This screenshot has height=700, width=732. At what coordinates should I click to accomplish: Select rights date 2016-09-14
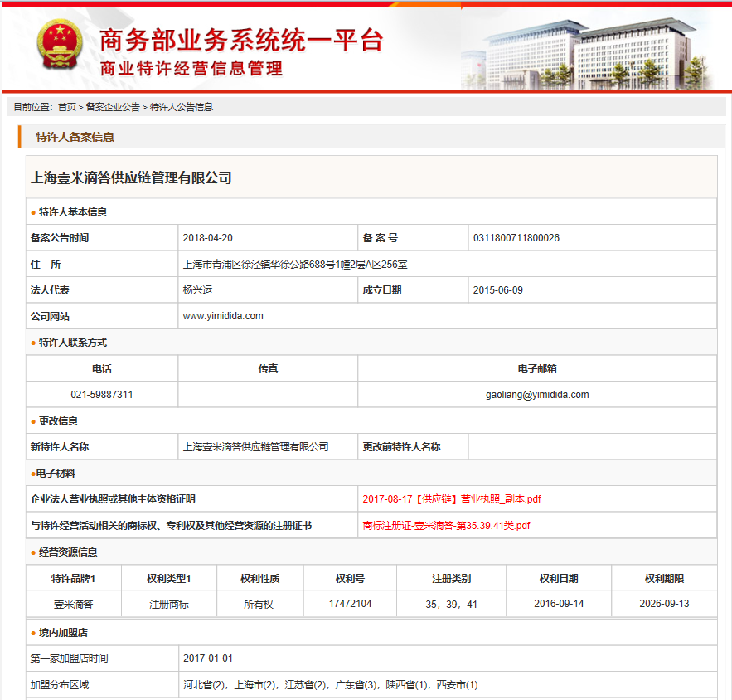pos(559,604)
